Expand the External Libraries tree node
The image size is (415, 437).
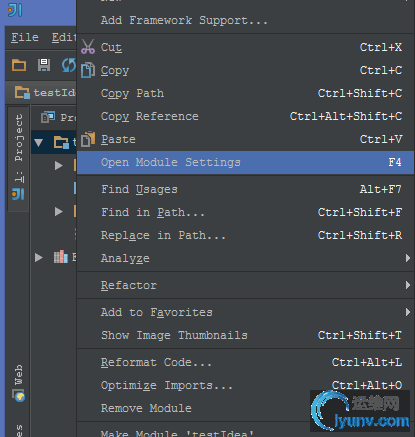point(39,257)
